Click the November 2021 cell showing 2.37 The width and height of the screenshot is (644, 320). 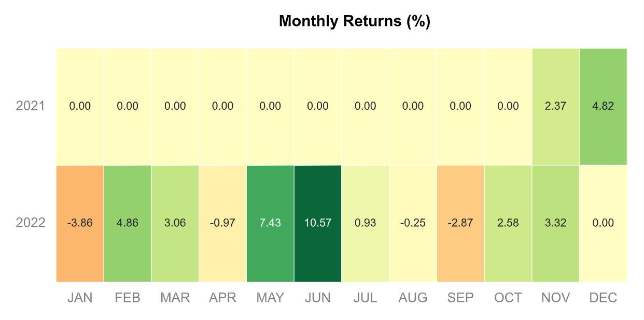[x=556, y=107]
